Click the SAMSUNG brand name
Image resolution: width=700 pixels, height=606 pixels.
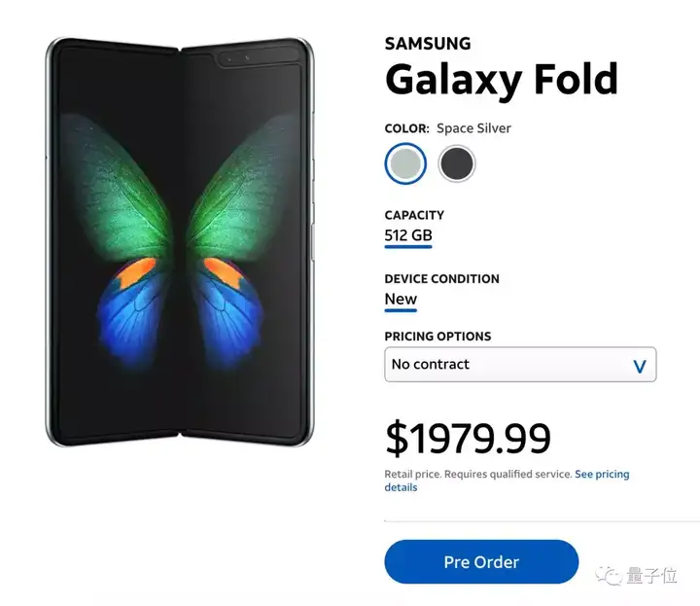(428, 44)
